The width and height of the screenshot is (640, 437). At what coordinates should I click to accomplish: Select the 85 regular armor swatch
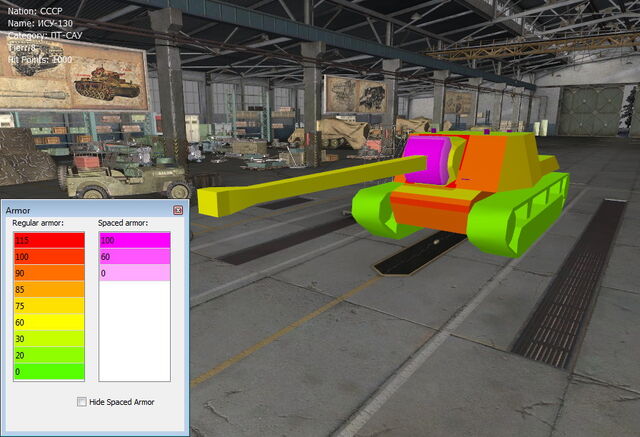[49, 289]
